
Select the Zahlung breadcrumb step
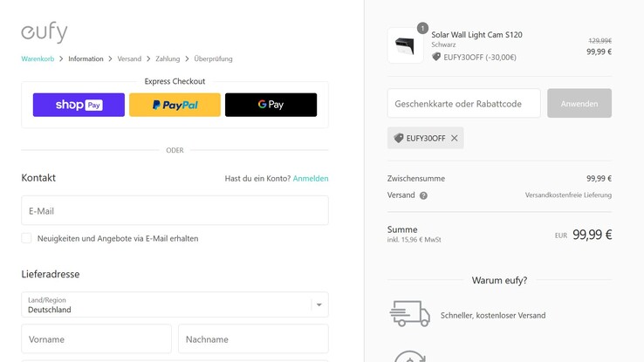[168, 58]
